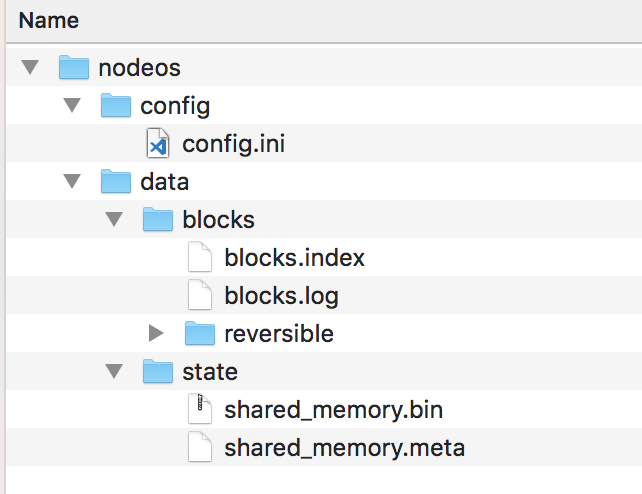Collapse the data folder triangle
This screenshot has height=494, width=642.
click(72, 182)
